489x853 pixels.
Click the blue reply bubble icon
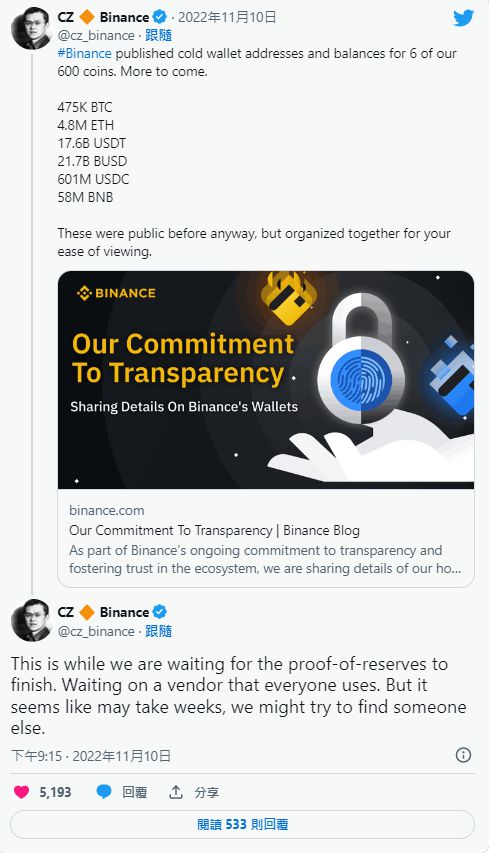[x=104, y=792]
